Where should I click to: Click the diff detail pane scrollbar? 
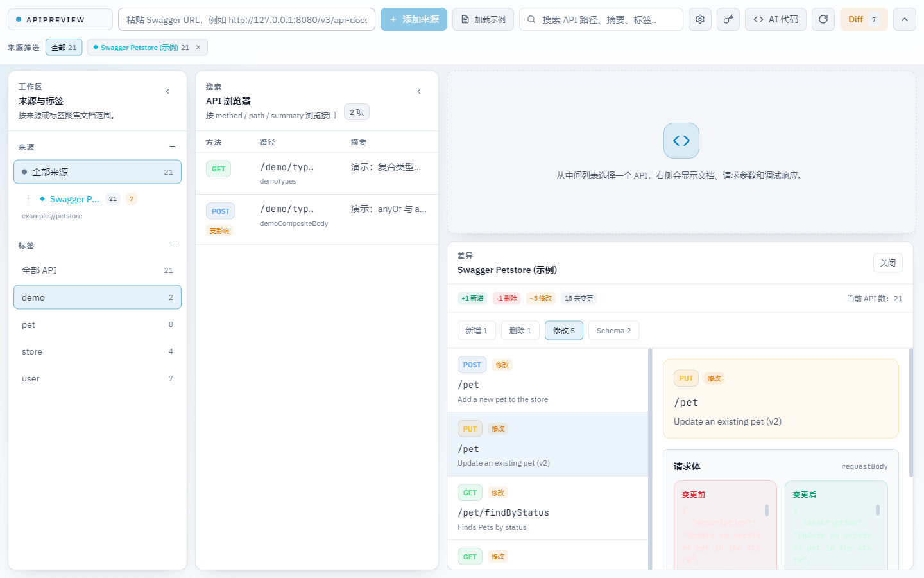911,412
